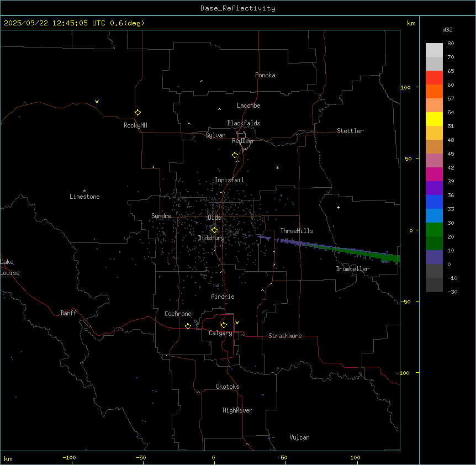Click the yellow diamond marker above Calgary label
Screen dimensions: 476x465
point(224,325)
